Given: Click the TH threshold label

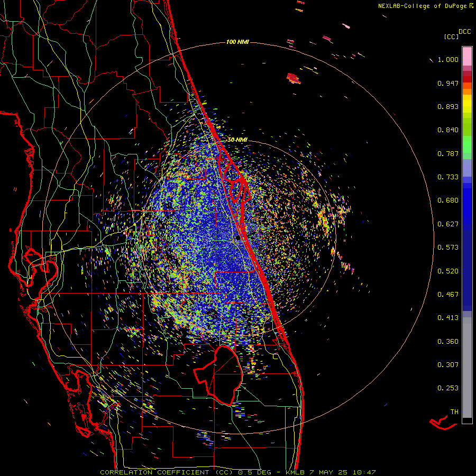Looking at the screenshot, I should coord(454,412).
